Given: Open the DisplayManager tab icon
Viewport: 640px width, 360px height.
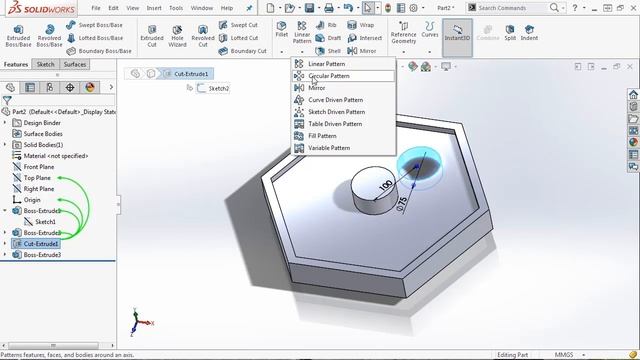Looking at the screenshot, I should point(90,87).
